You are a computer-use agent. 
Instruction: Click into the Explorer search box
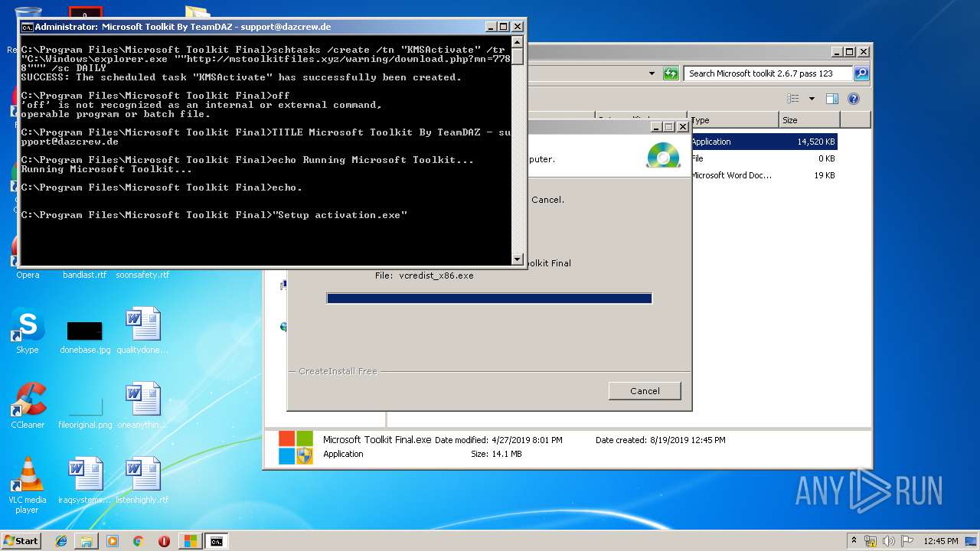pos(768,73)
